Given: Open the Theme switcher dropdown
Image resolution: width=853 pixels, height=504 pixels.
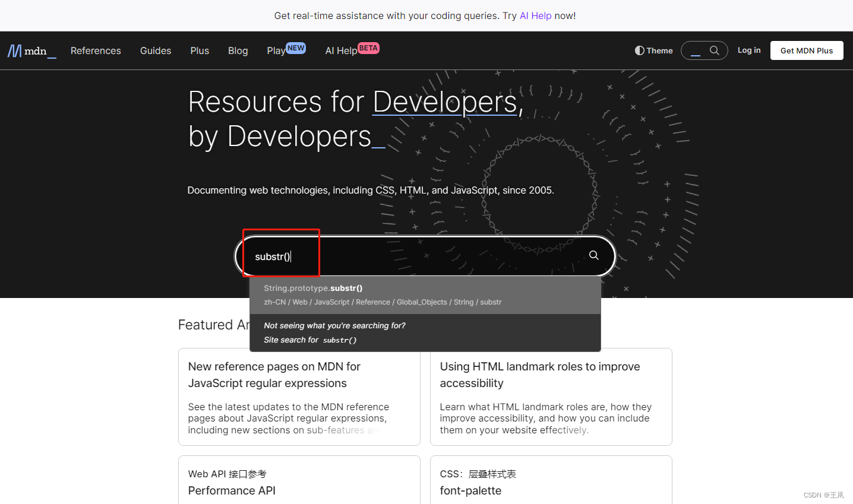Looking at the screenshot, I should pos(653,50).
